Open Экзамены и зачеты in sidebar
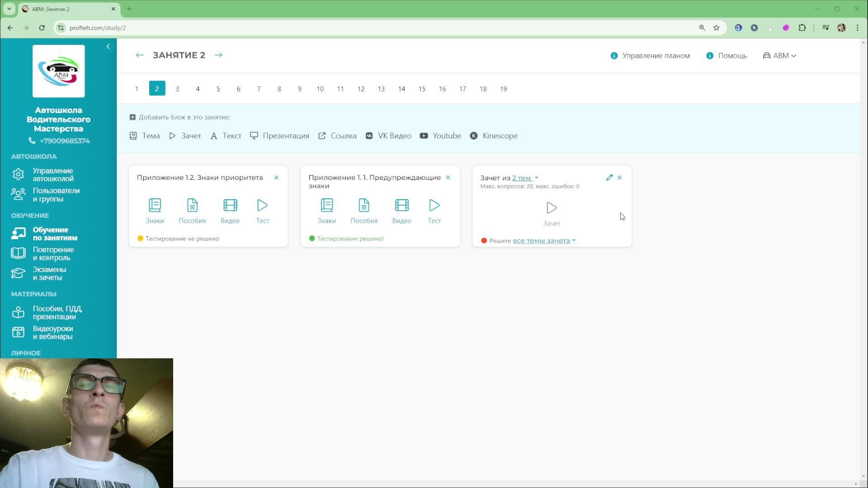Viewport: 868px width, 488px height. pyautogui.click(x=49, y=273)
